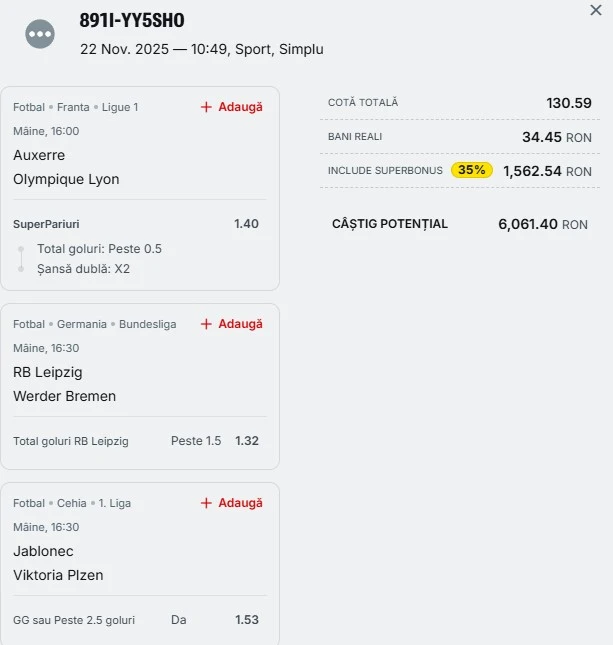Click the 1.40 SuperPariuri odds value
Image resolution: width=613 pixels, height=645 pixels.
pos(246,224)
